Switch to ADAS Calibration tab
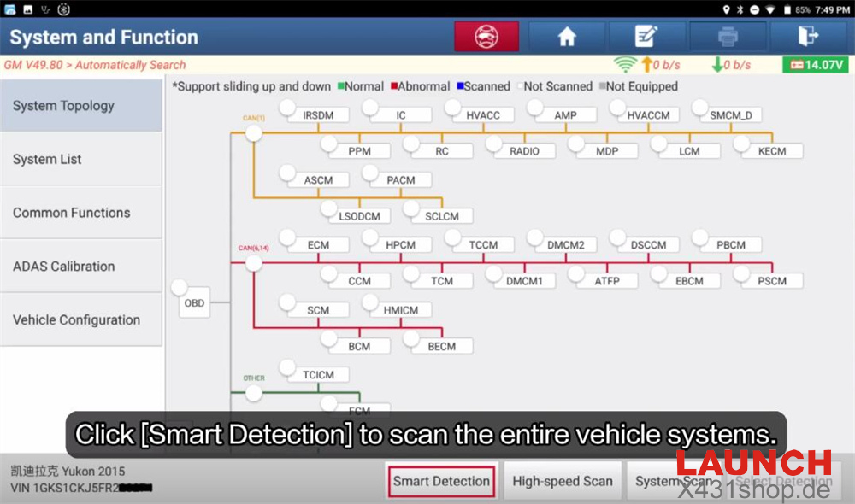Viewport: 855px width, 504px height. click(81, 266)
